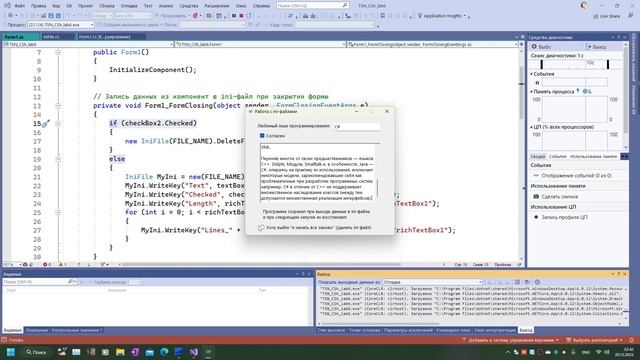This screenshot has height=360, width=640.
Task: Open the Средства menu
Action: click(189, 6)
